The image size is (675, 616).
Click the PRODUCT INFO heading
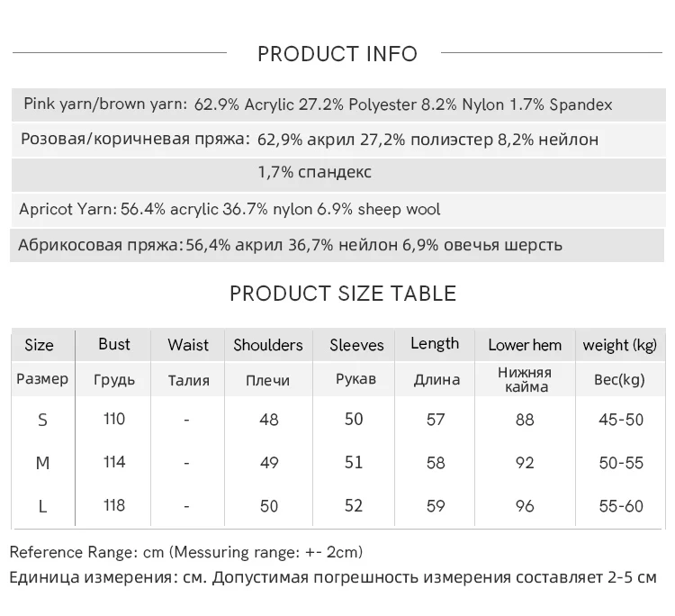coord(337,54)
